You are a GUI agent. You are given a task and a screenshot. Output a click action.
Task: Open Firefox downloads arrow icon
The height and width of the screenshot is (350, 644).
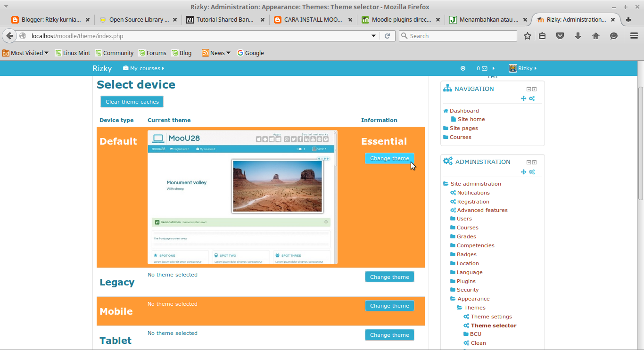[x=578, y=36]
